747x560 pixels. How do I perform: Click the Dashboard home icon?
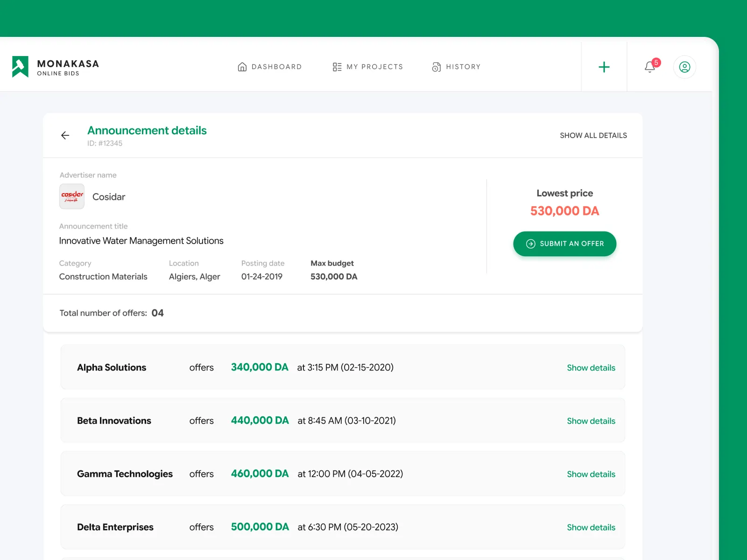pos(242,67)
